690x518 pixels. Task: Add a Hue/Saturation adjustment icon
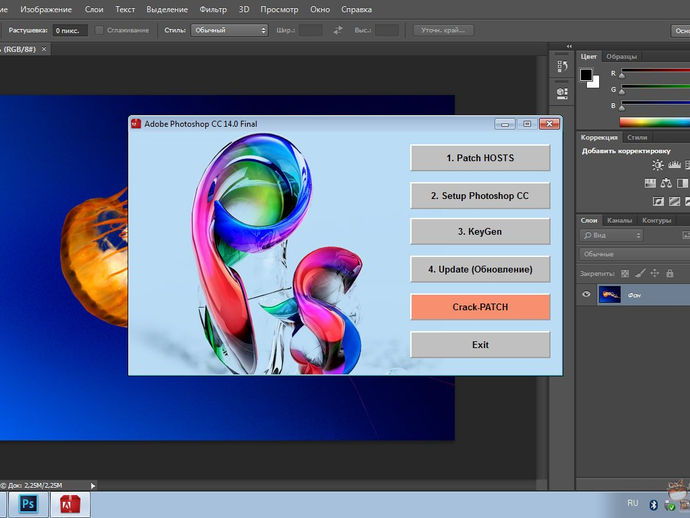650,183
